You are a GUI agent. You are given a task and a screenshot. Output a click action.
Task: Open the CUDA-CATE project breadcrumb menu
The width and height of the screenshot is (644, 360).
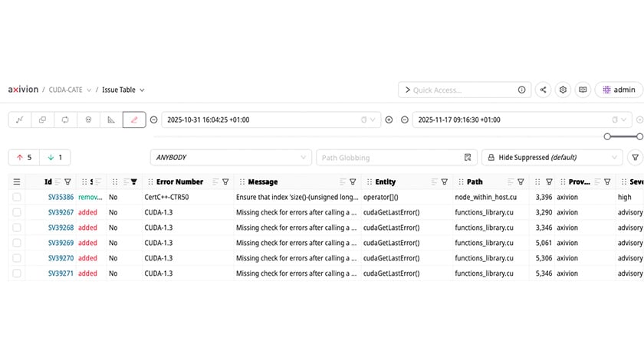click(70, 90)
